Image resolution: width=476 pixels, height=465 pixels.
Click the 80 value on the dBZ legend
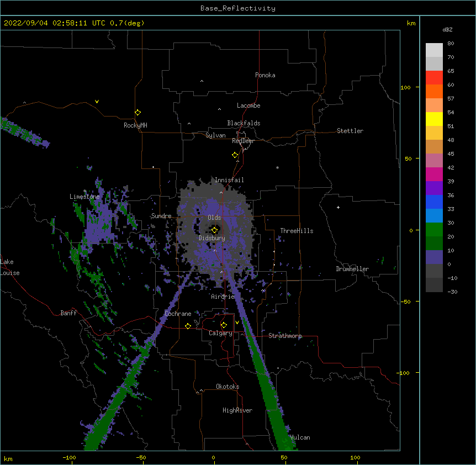pos(451,44)
